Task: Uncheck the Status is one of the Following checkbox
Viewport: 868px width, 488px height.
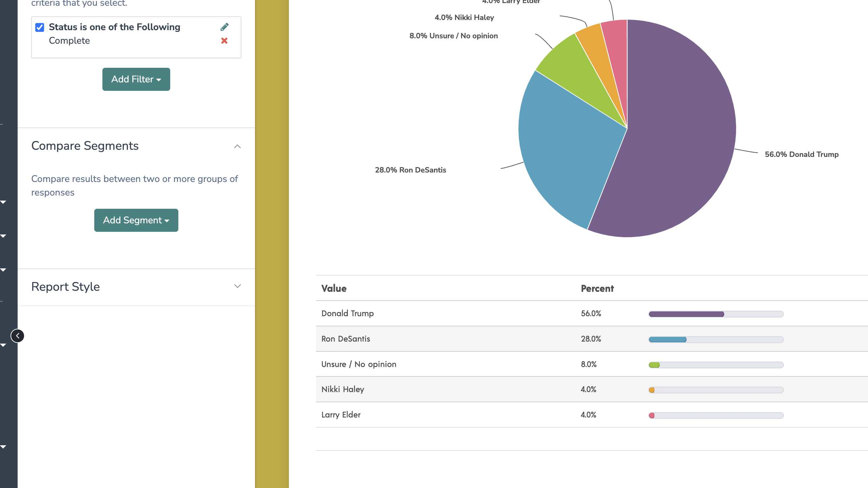Action: coord(40,27)
